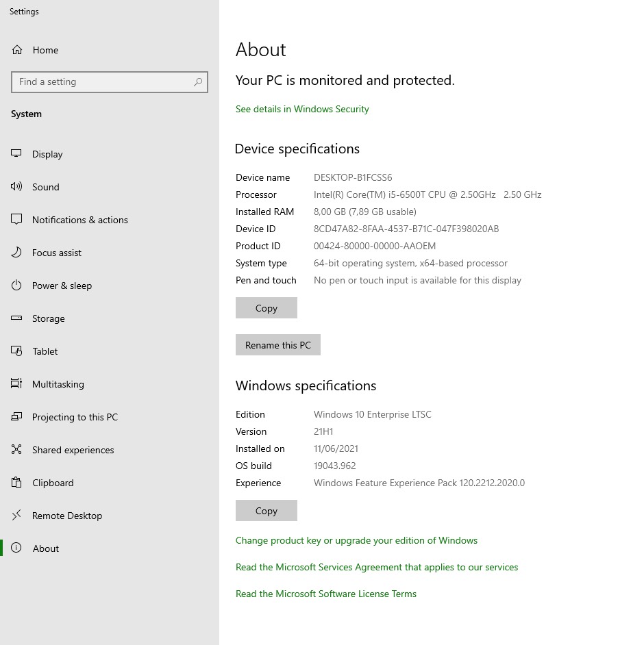Image resolution: width=644 pixels, height=645 pixels.
Task: Open Shared experiences label
Action: (73, 450)
